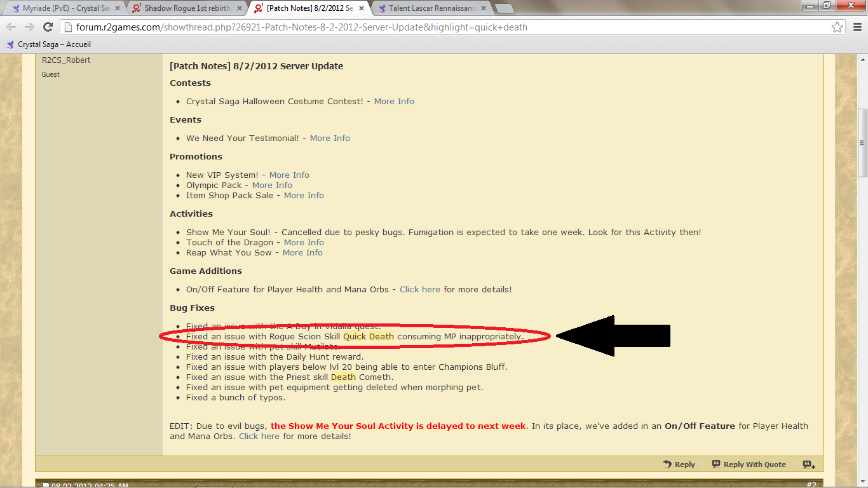
Task: Close the Shadow Rogue 1st rebirth tab
Action: tap(240, 9)
